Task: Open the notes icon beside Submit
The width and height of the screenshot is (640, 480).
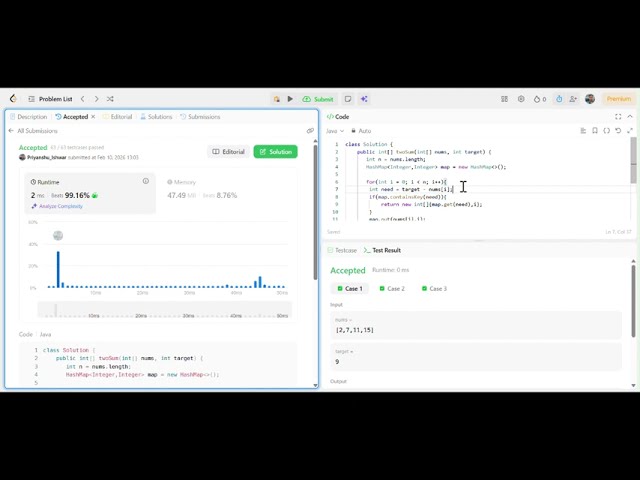Action: 348,99
